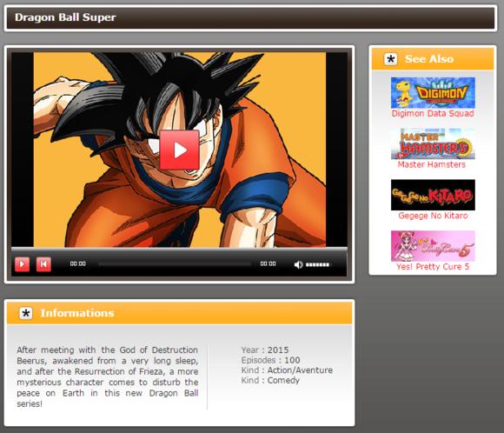Click the Episodes : 100 text
Screen dimensions: 504x433
tap(270, 360)
